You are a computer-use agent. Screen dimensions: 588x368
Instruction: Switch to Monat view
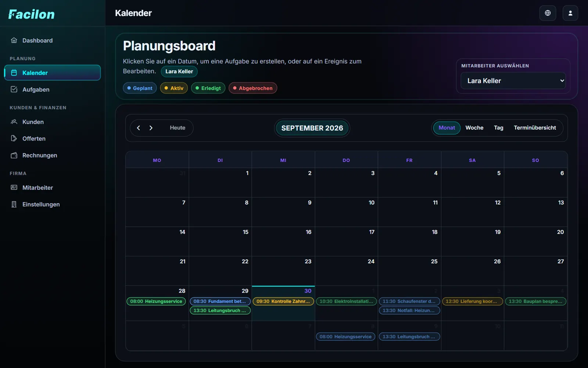click(x=447, y=128)
